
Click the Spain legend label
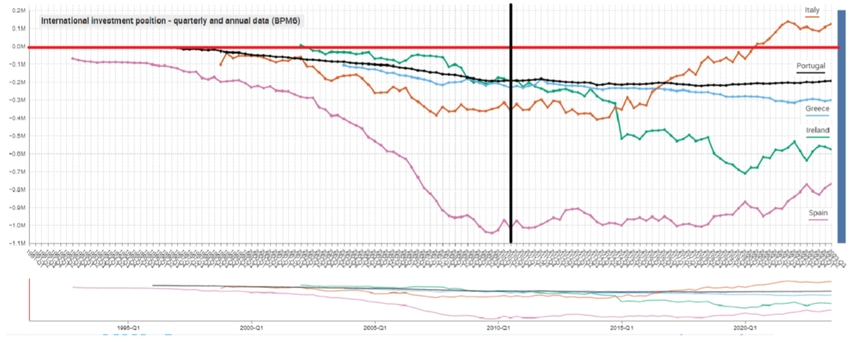[x=817, y=212]
